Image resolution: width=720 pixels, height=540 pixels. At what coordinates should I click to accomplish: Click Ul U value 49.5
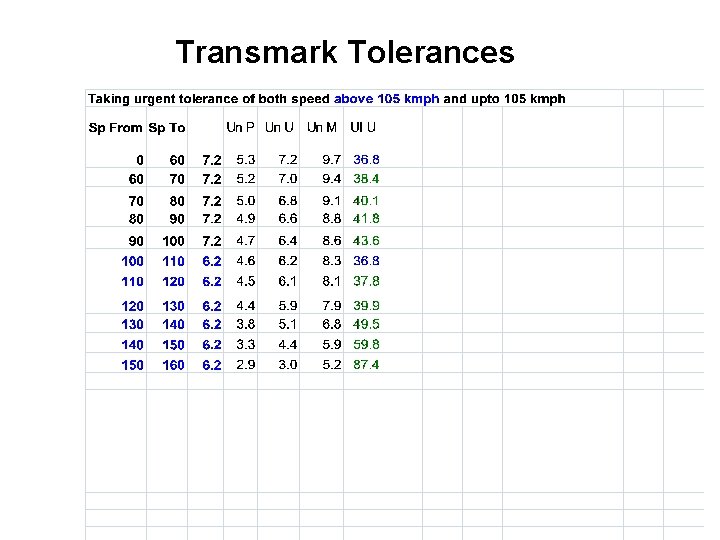coord(366,324)
